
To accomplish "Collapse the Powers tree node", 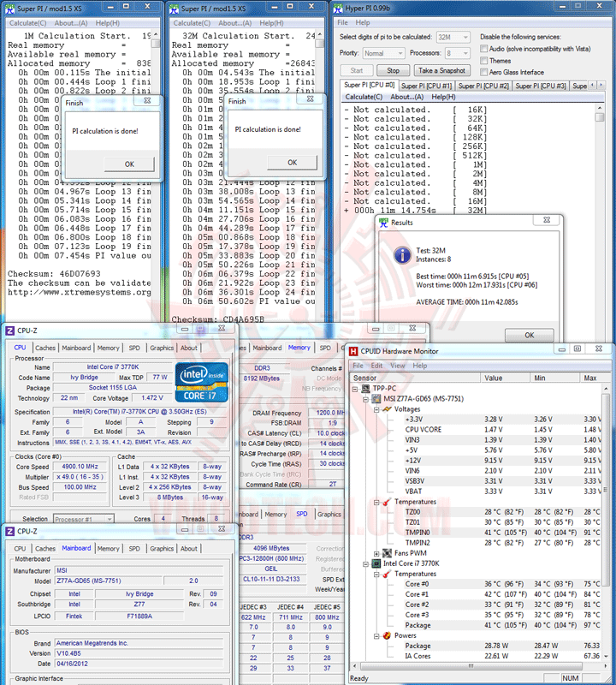I will click(x=376, y=636).
